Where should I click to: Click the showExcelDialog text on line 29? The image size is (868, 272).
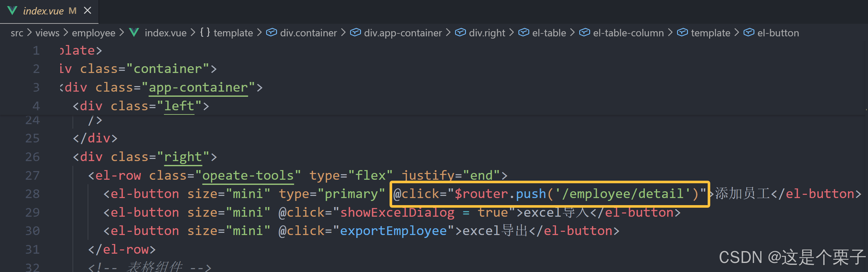pos(397,213)
